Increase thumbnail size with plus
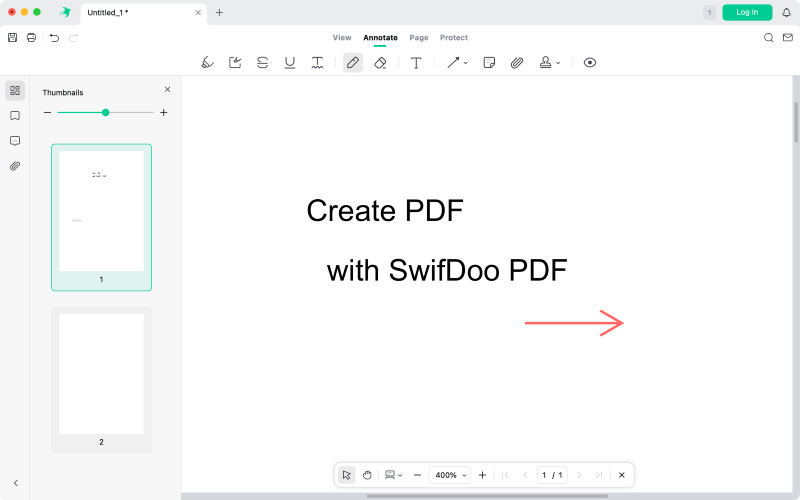The width and height of the screenshot is (800, 500). pyautogui.click(x=164, y=112)
